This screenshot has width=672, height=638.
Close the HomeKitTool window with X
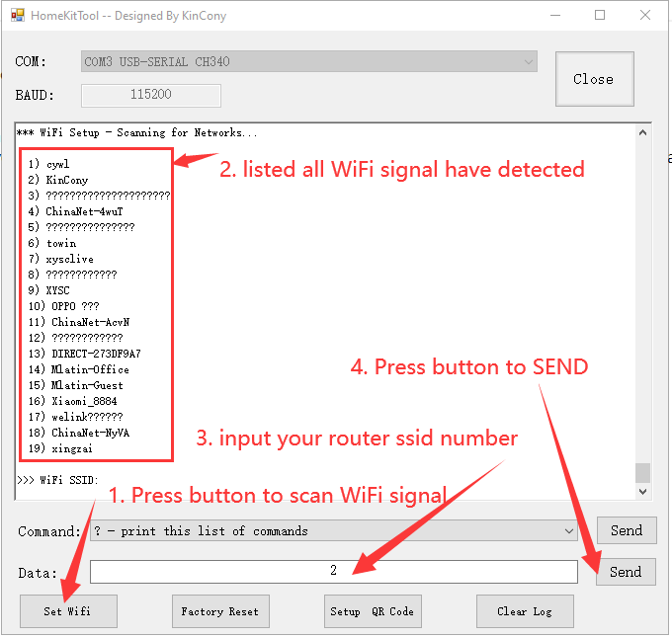645,16
